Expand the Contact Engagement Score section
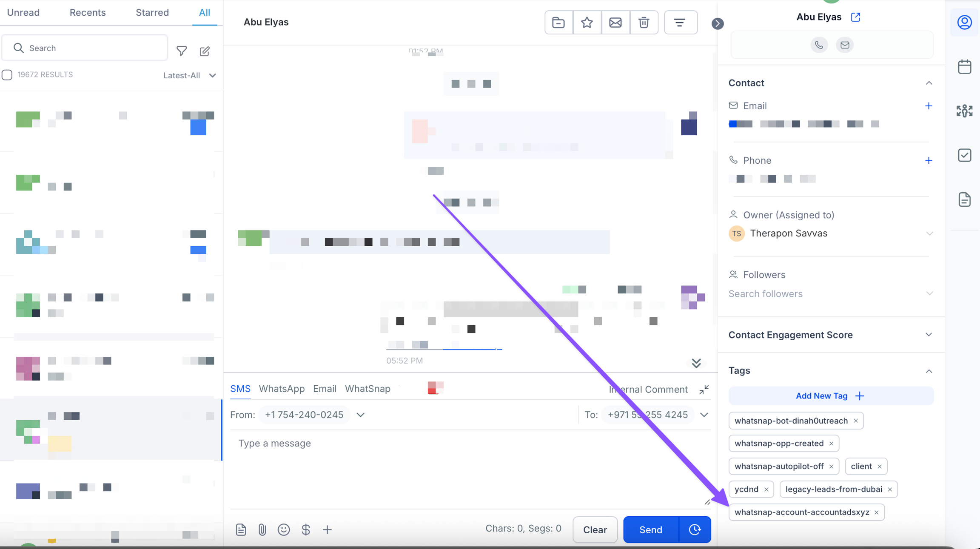The height and width of the screenshot is (549, 980). tap(929, 335)
